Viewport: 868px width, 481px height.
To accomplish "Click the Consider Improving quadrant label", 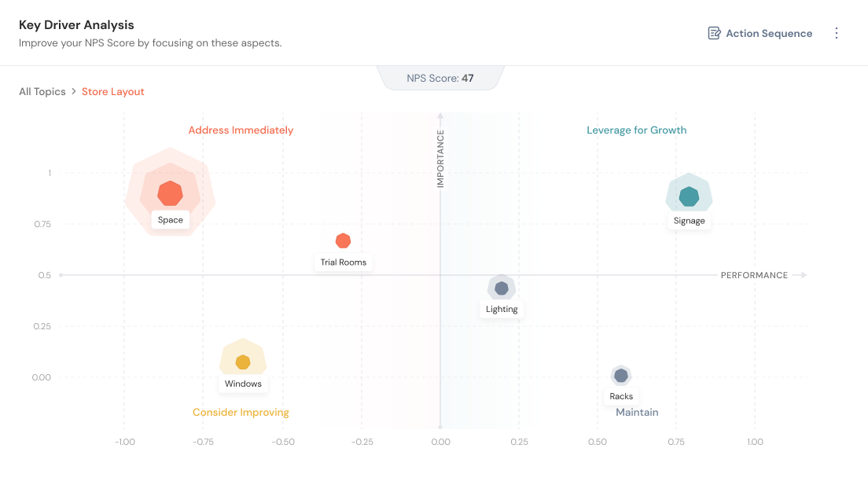I will 241,413.
